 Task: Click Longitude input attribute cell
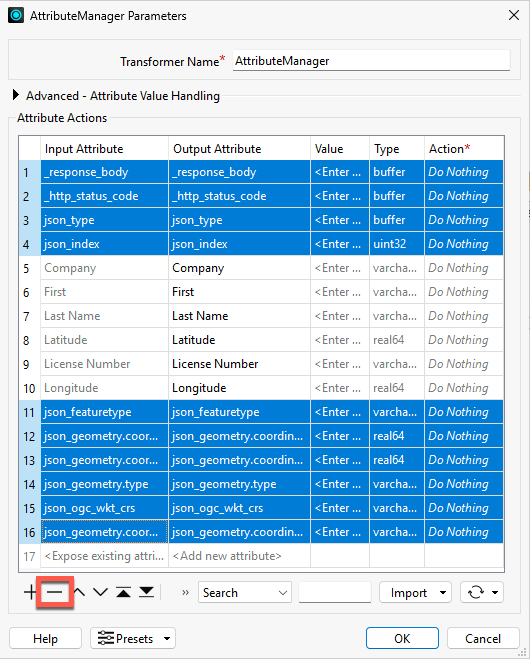click(104, 387)
